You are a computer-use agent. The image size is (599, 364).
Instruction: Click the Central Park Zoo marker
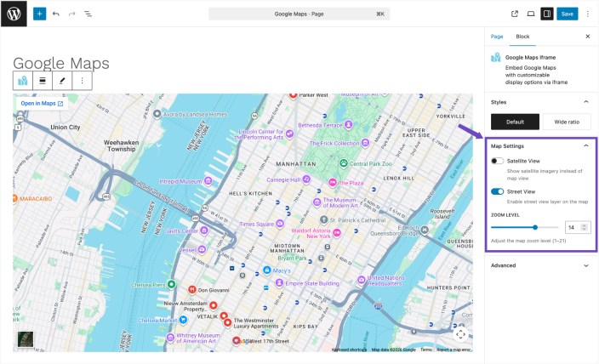click(344, 163)
